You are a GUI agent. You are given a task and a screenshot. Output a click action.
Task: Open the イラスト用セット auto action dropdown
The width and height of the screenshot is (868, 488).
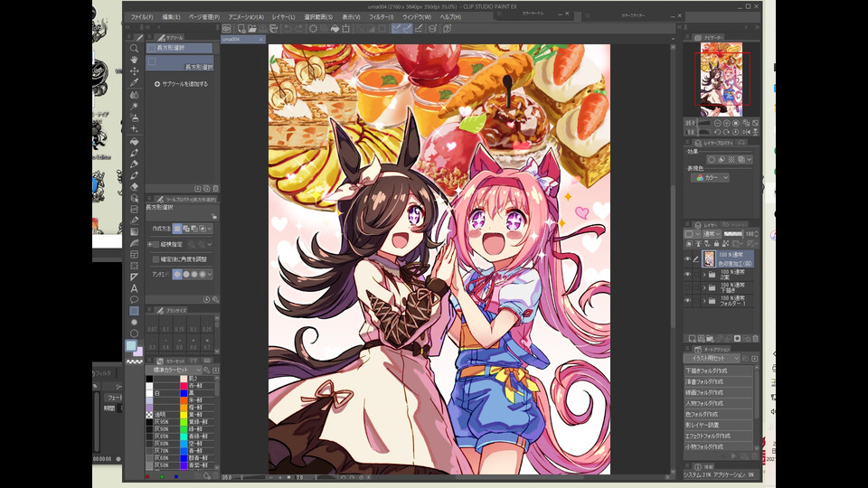click(712, 359)
